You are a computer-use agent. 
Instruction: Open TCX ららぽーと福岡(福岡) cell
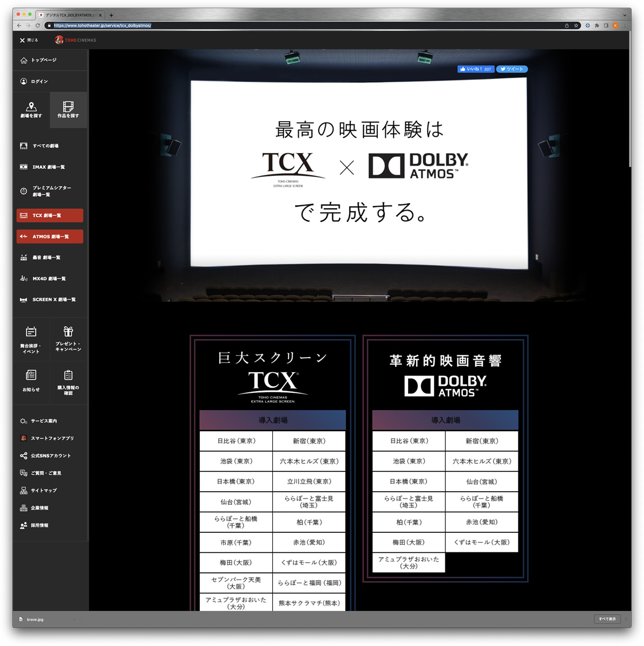(309, 583)
